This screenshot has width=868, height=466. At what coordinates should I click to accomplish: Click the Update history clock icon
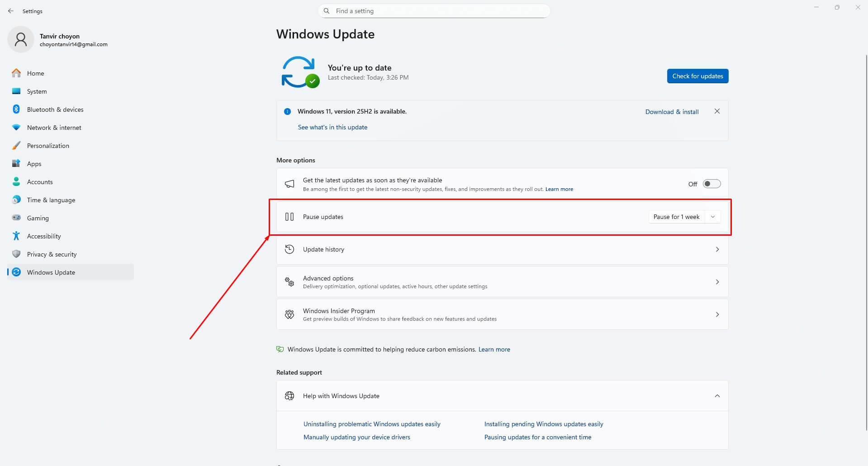[289, 249]
